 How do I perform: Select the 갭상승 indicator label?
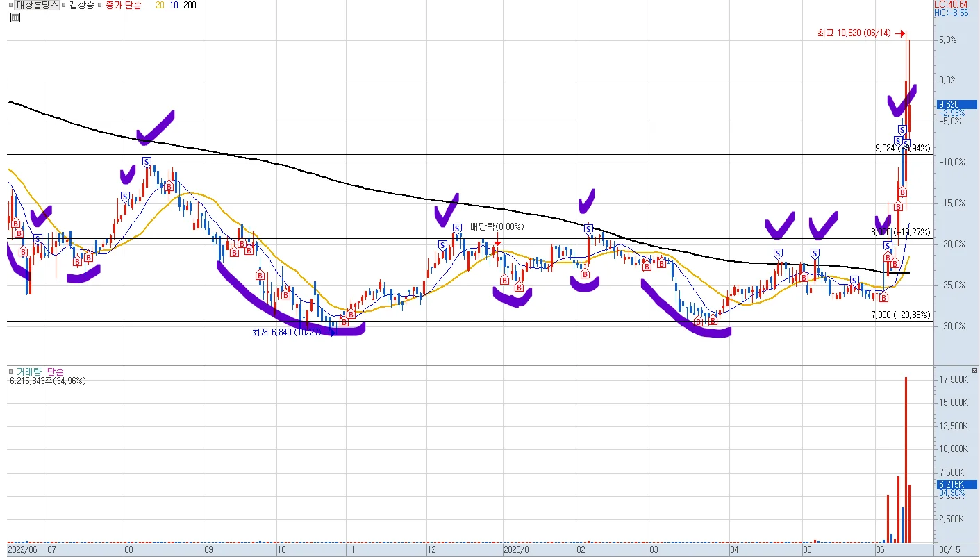pos(81,5)
